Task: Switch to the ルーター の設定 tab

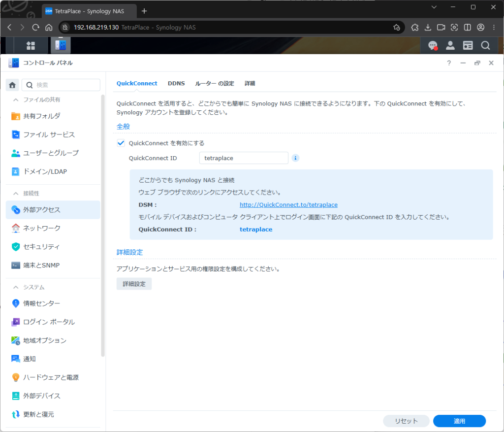Action: 215,83
